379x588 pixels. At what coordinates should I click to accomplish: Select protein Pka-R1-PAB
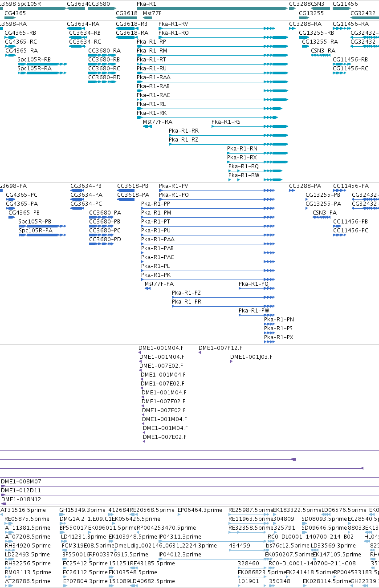(x=158, y=248)
